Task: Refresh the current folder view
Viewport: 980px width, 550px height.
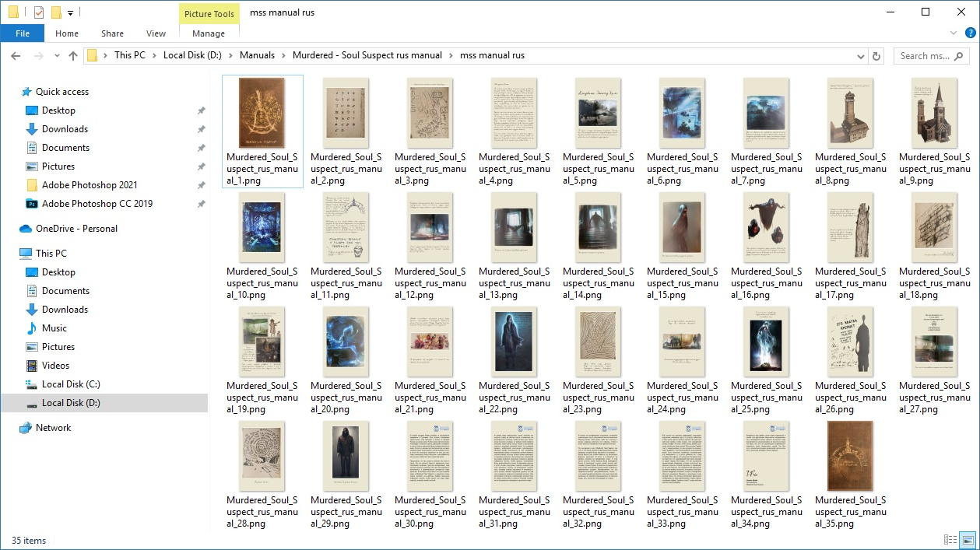Action: tap(877, 56)
